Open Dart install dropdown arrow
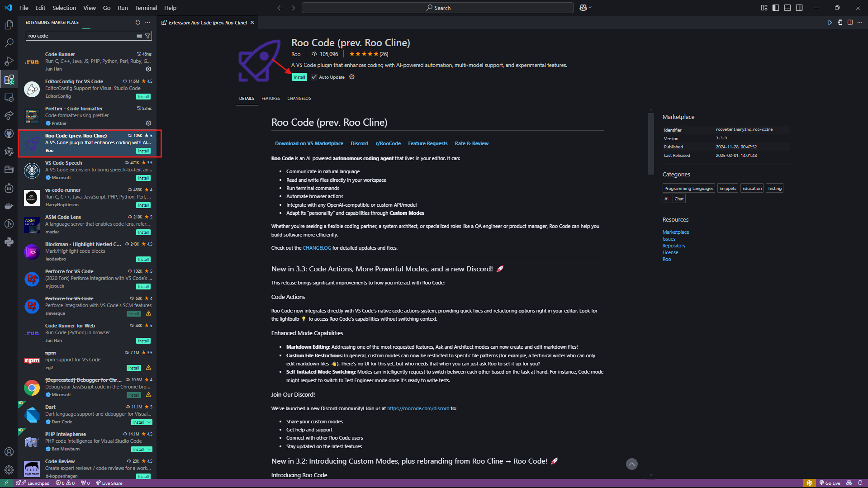The width and height of the screenshot is (868, 488). (x=149, y=422)
